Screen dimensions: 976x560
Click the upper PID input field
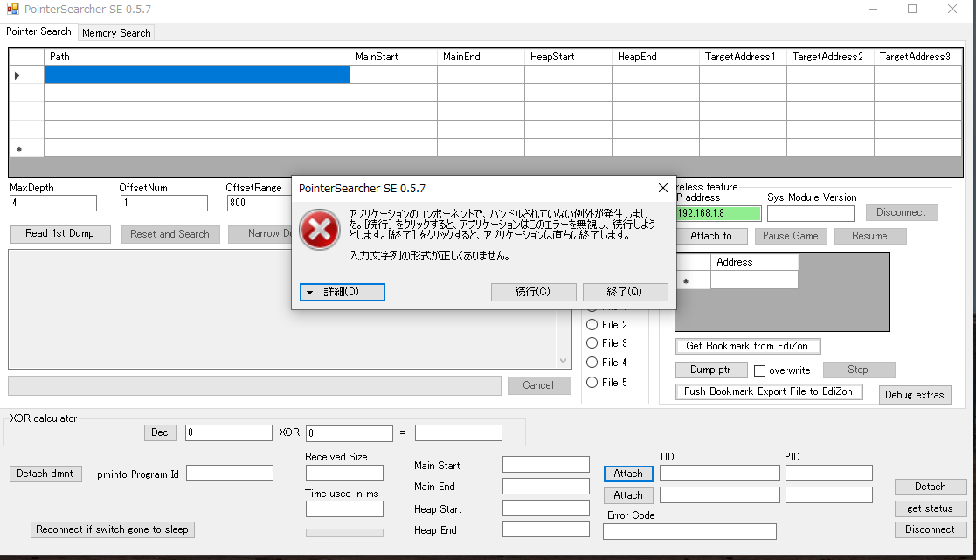(x=828, y=474)
